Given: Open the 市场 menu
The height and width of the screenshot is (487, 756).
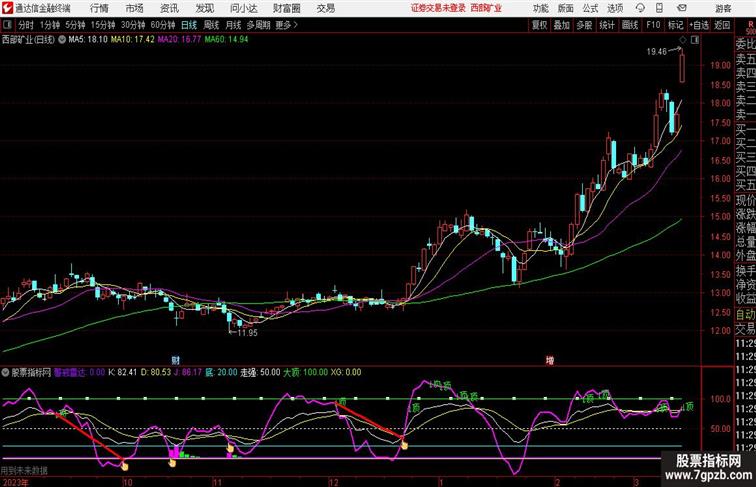Looking at the screenshot, I should click(135, 8).
